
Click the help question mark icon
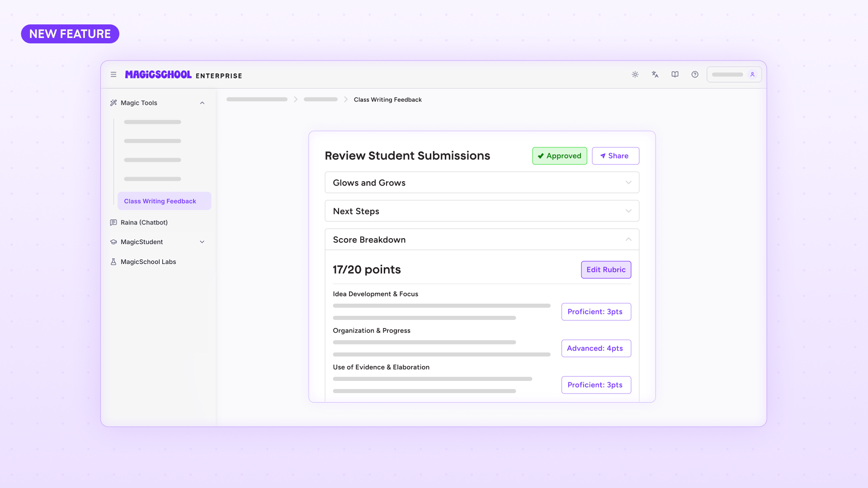pos(695,75)
